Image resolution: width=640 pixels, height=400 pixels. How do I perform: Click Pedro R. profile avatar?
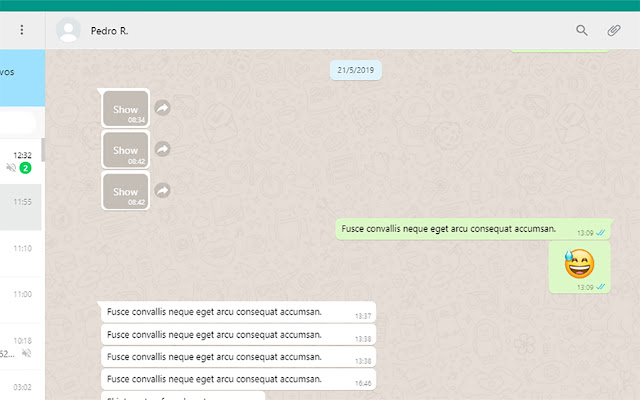pyautogui.click(x=68, y=30)
